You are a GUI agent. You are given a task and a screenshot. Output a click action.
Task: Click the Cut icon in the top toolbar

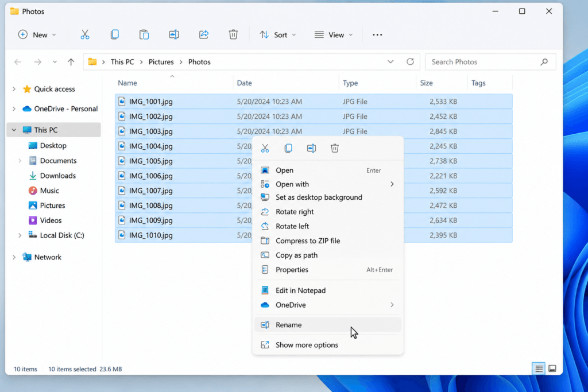(x=85, y=34)
